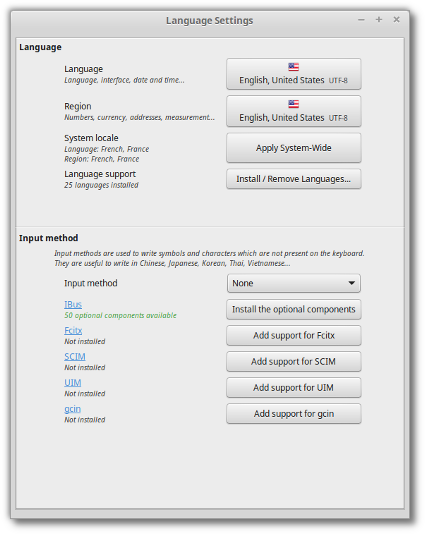Minimize the Language Settings window
426x535 pixels.
[361, 20]
